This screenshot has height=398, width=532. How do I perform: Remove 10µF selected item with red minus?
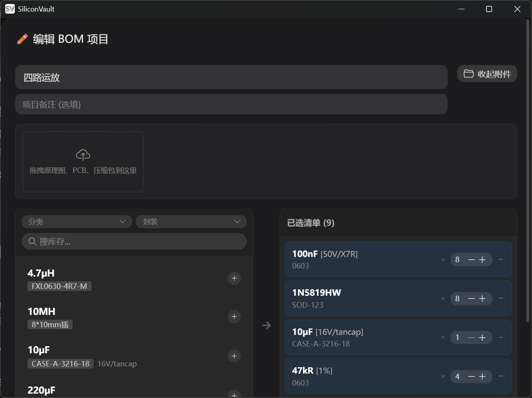click(x=501, y=337)
